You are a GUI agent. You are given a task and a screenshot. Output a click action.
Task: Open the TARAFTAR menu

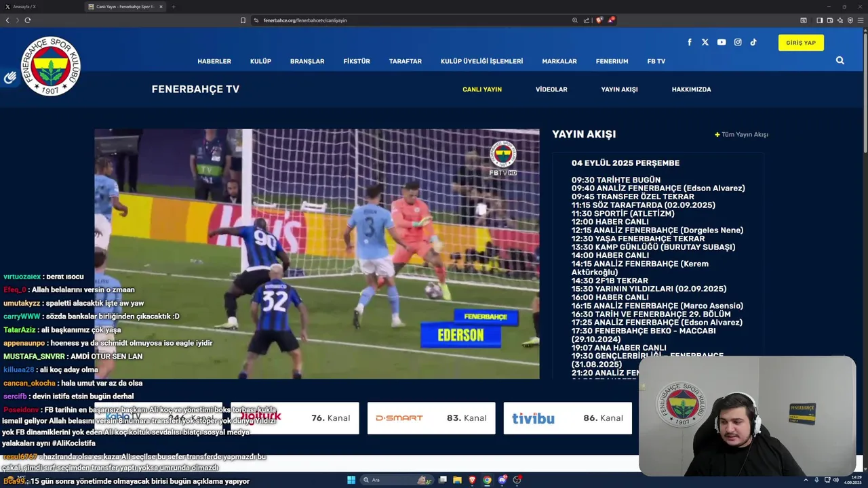coord(406,61)
